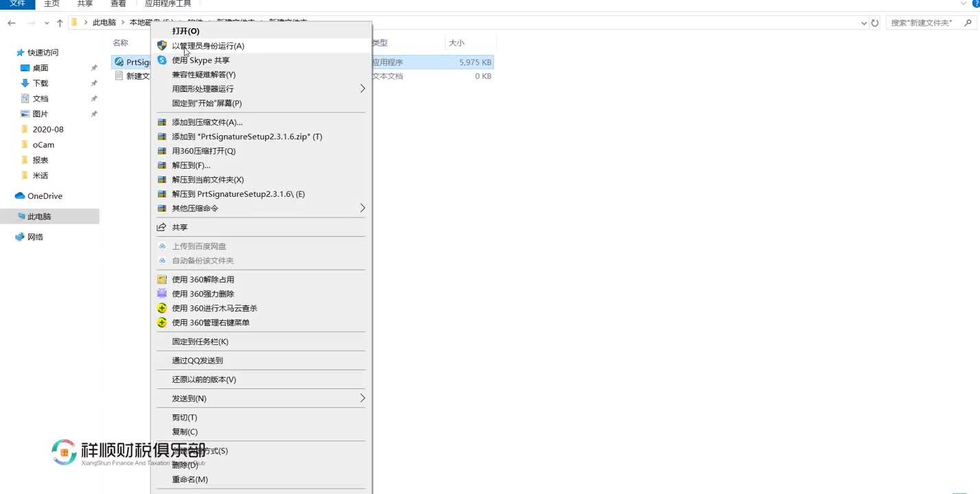The height and width of the screenshot is (494, 980).
Task: Click the icon beside 使用 360进行木马云查杀
Action: point(162,308)
